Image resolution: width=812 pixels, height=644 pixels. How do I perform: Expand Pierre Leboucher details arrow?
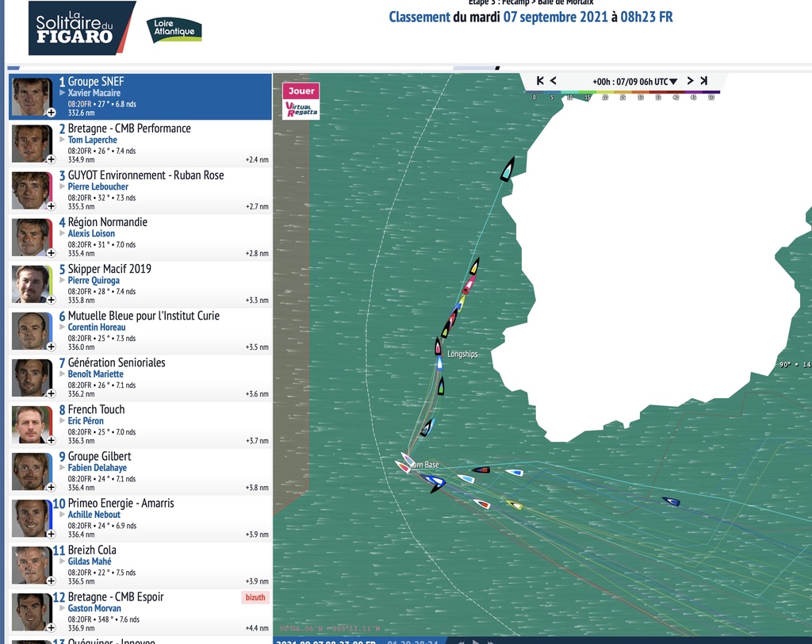tap(62, 186)
